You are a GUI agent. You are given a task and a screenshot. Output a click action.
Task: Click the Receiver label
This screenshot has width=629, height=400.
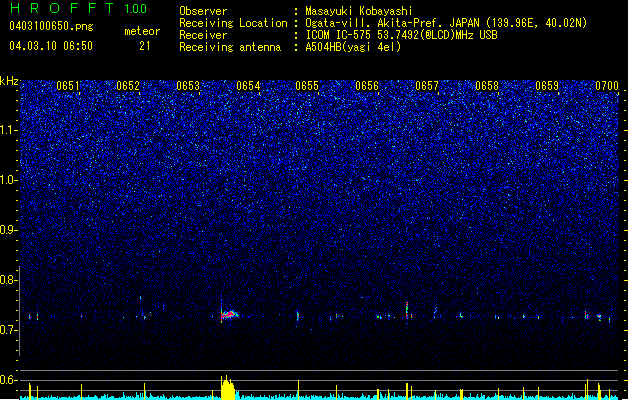(203, 35)
